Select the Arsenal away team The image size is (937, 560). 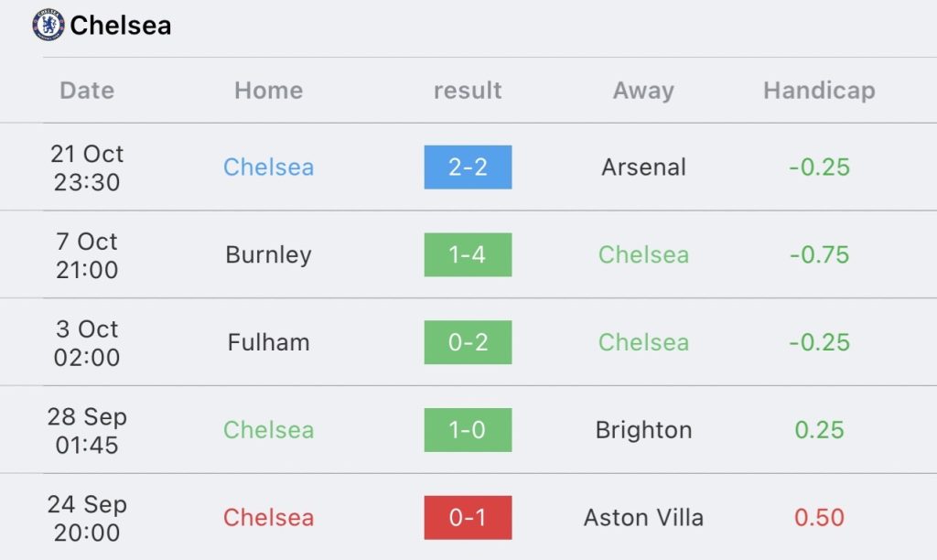[x=643, y=167]
